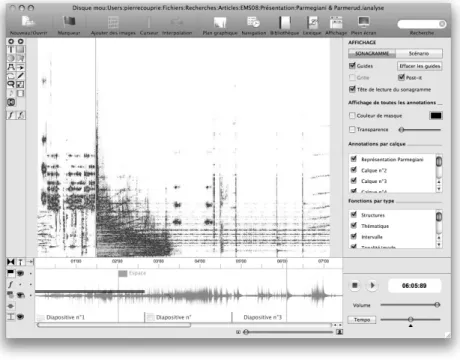The image size is (460, 360).
Task: Go to previous page with left arrow
Action: 11,41
